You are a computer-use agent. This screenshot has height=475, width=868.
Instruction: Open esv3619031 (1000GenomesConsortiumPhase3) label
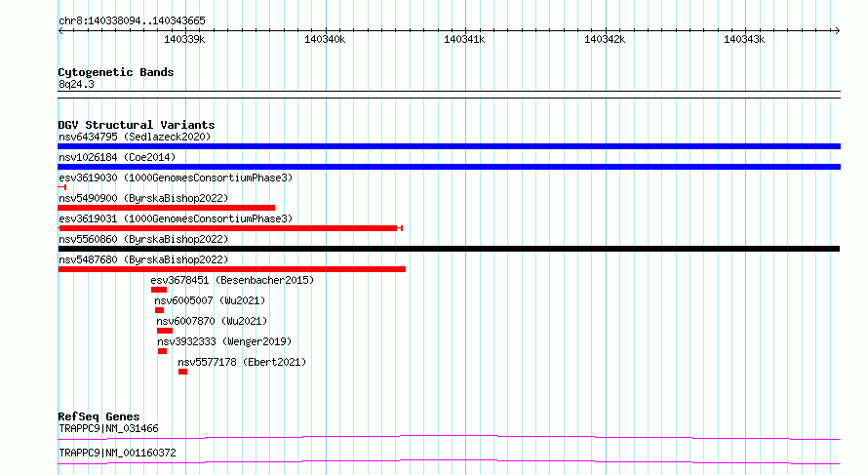point(176,218)
